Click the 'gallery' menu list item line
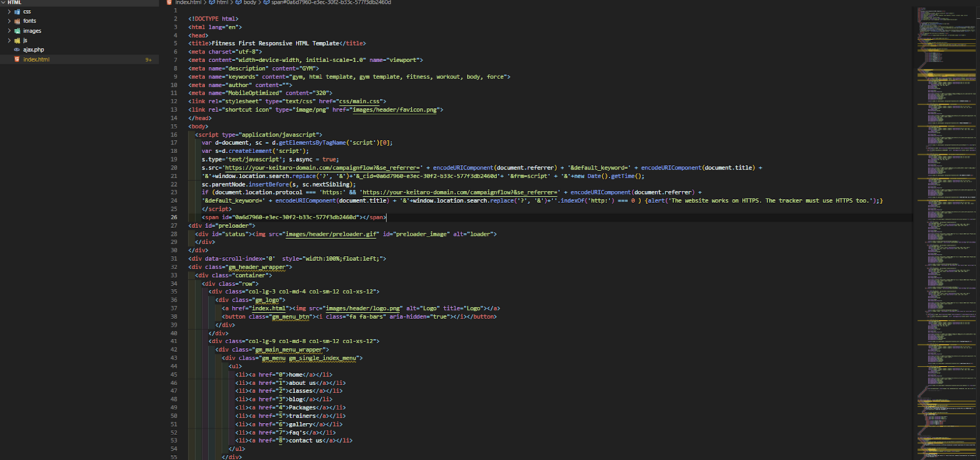 coord(289,424)
